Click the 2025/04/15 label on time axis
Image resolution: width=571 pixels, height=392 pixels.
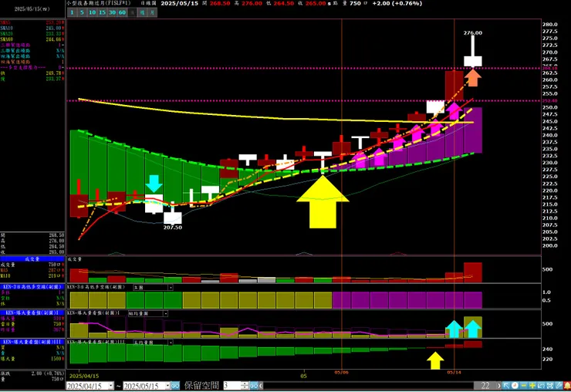84,376
